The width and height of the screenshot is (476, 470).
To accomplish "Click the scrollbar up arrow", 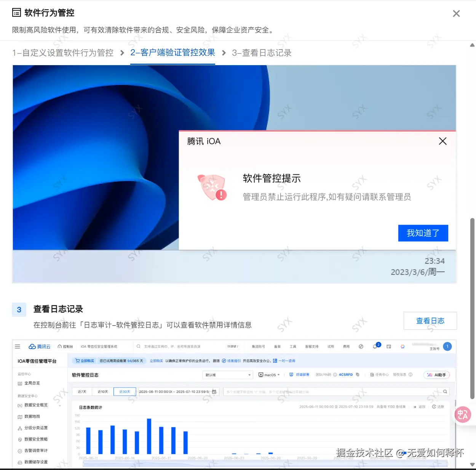I will 472,45.
